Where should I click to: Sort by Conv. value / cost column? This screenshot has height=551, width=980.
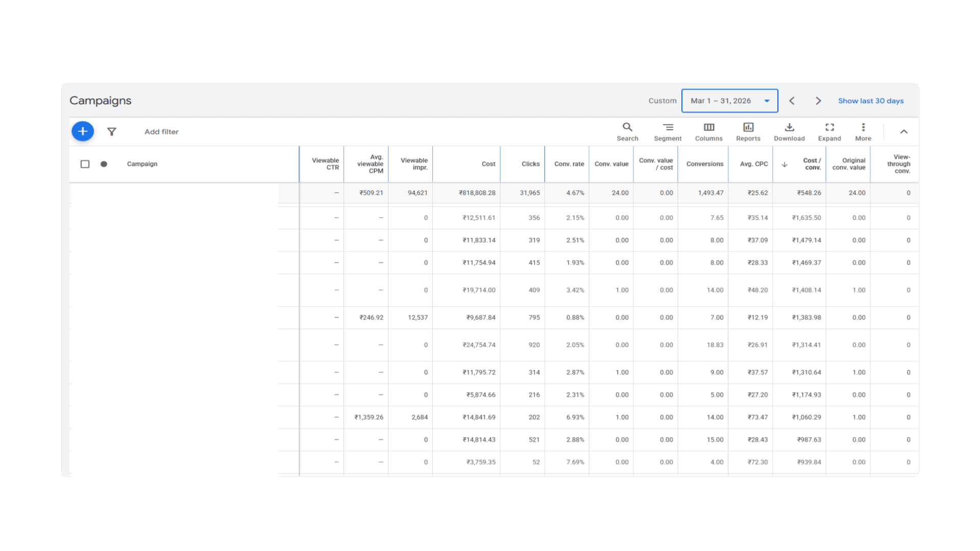(x=656, y=164)
